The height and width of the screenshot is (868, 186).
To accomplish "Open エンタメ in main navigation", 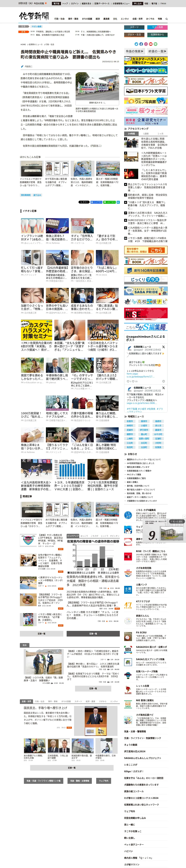I will point(125,19).
